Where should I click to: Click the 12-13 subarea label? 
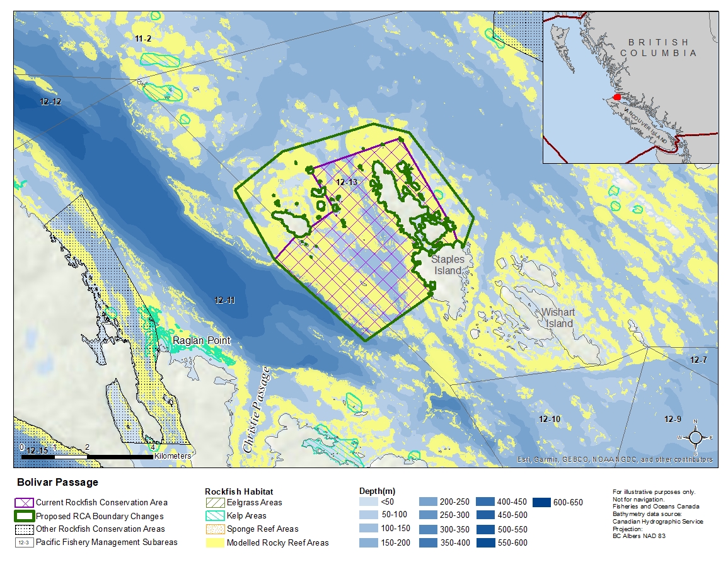click(x=347, y=182)
